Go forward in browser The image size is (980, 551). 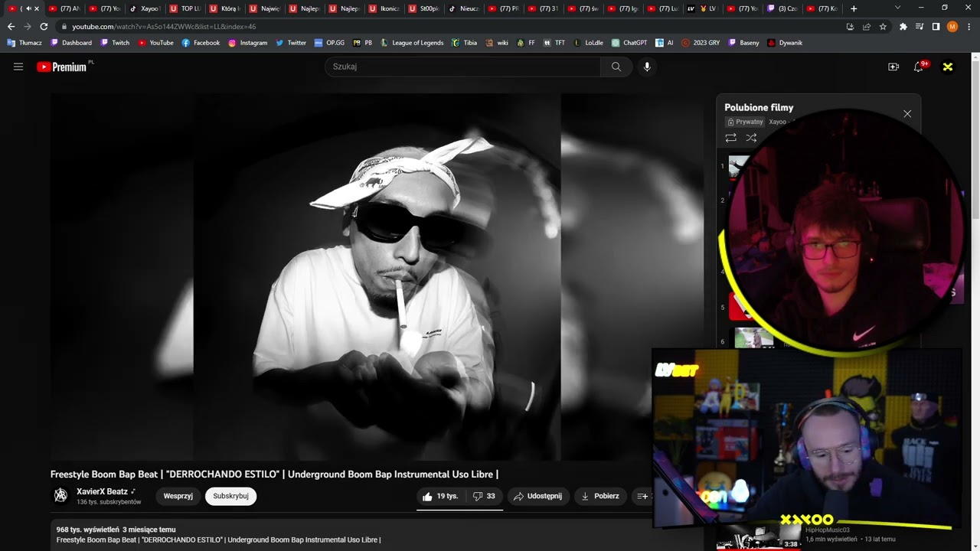point(28,26)
